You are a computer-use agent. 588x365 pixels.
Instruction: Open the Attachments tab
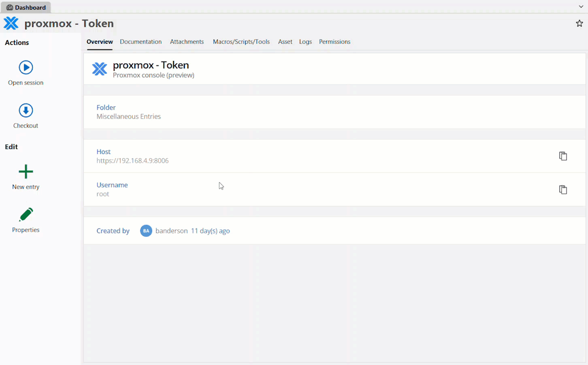[x=187, y=42]
